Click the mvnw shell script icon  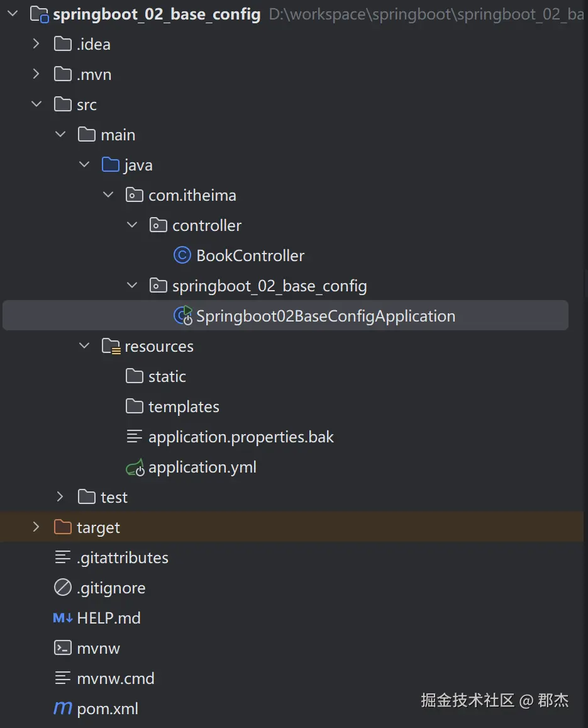pyautogui.click(x=63, y=648)
